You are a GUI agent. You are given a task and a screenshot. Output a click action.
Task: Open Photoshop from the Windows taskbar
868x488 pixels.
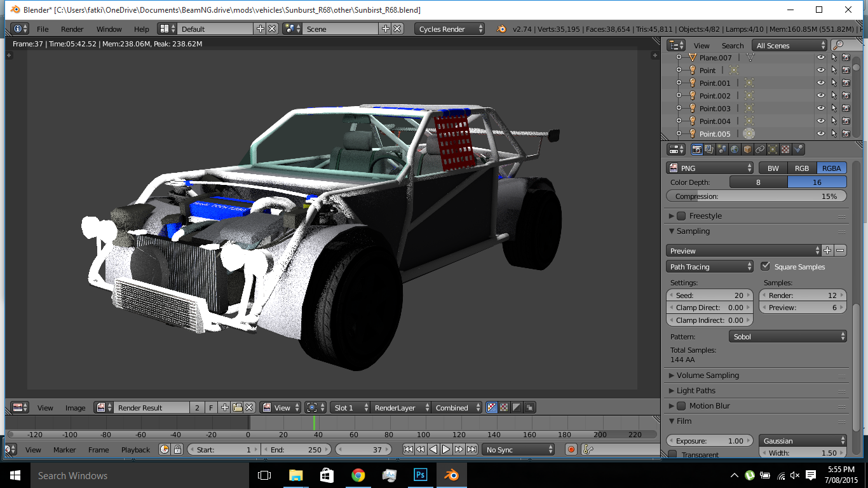point(420,475)
